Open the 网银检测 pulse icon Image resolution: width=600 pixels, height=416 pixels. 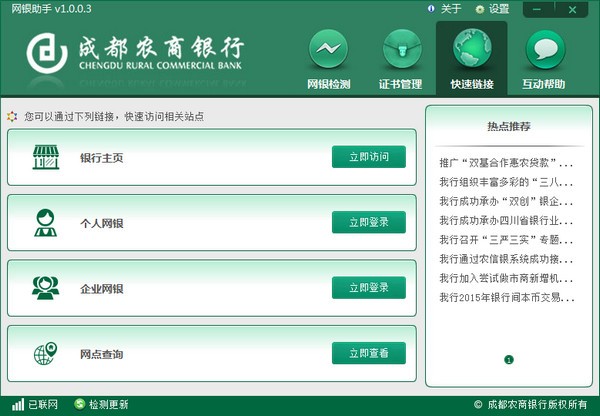click(328, 49)
